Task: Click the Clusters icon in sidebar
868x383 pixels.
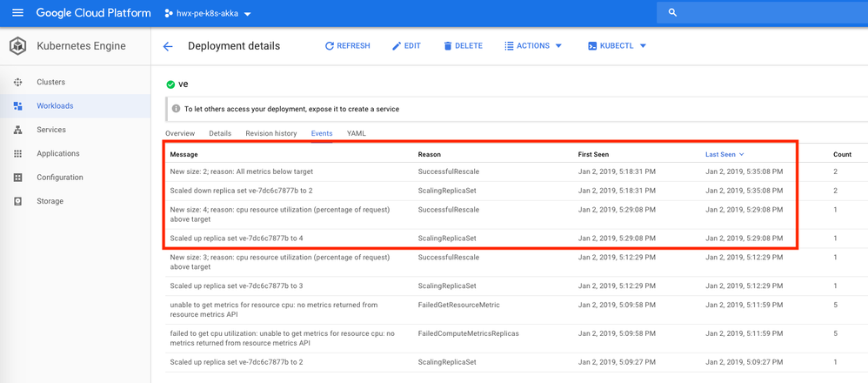Action: coord(17,82)
